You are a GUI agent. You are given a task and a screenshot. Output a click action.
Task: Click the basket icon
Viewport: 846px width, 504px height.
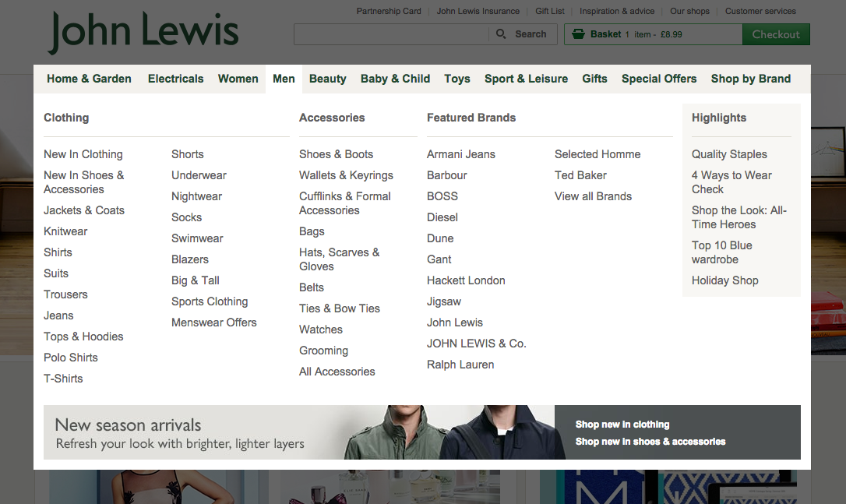[578, 34]
